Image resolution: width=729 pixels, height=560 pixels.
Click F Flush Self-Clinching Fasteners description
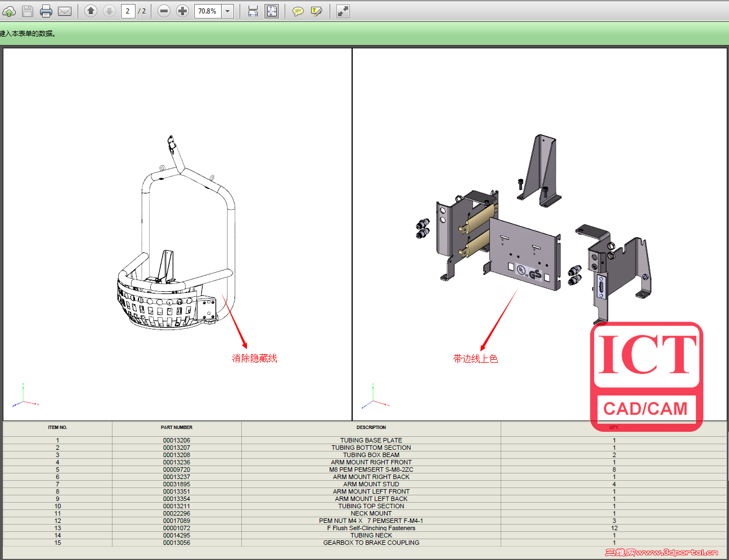371,528
